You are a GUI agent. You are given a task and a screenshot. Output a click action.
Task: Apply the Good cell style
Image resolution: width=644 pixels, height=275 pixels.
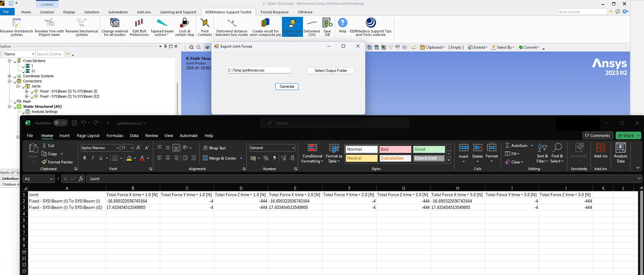[429, 149]
